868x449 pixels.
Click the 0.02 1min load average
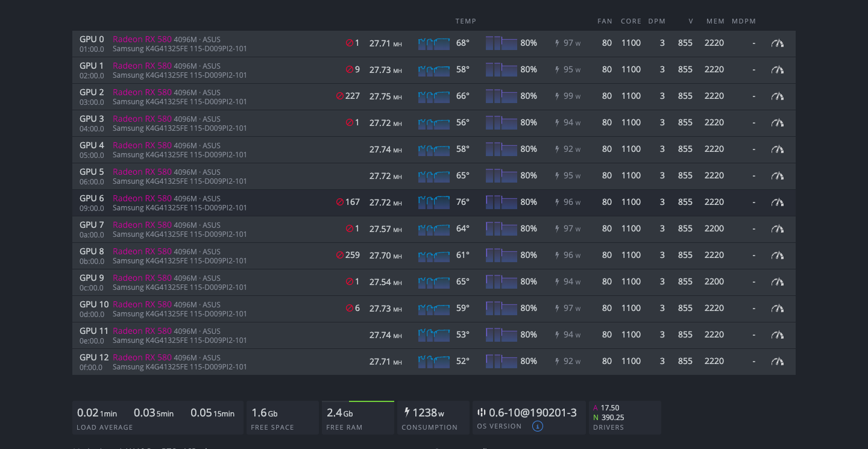97,413
